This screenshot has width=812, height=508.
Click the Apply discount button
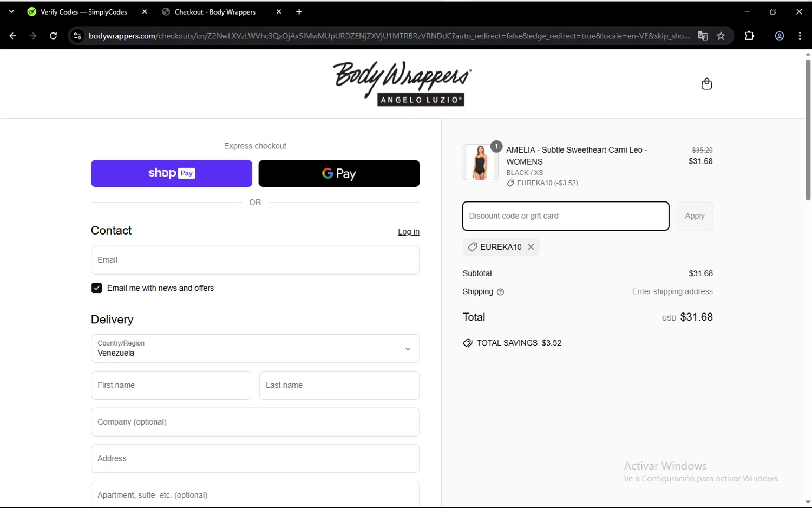pos(695,216)
